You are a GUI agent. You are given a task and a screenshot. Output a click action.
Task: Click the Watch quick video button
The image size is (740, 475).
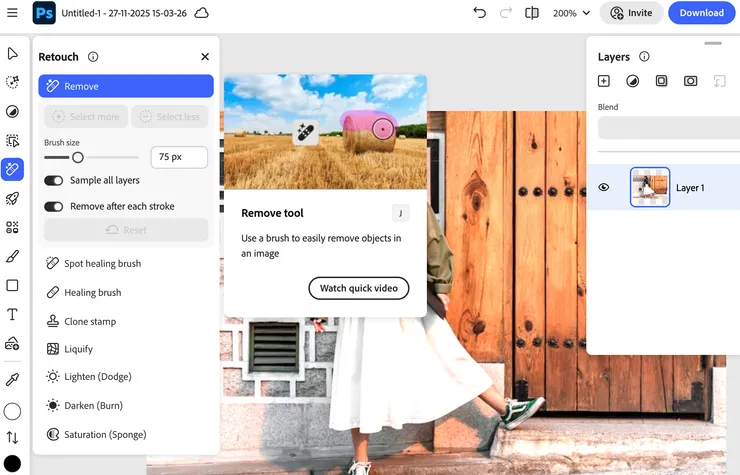[358, 288]
